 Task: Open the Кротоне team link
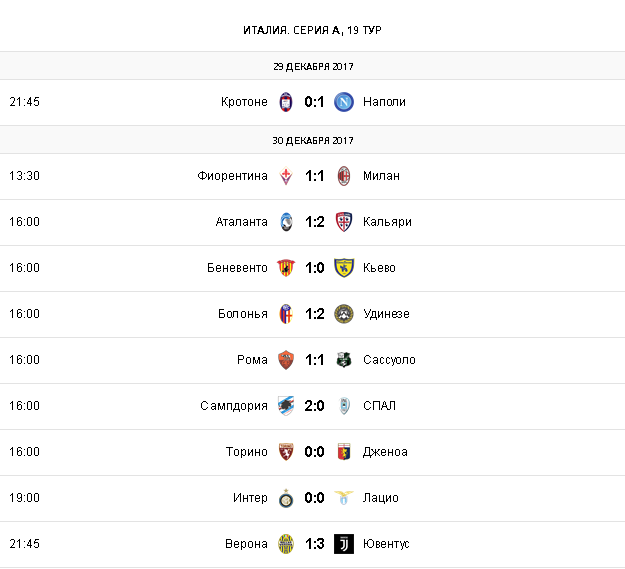coord(245,102)
